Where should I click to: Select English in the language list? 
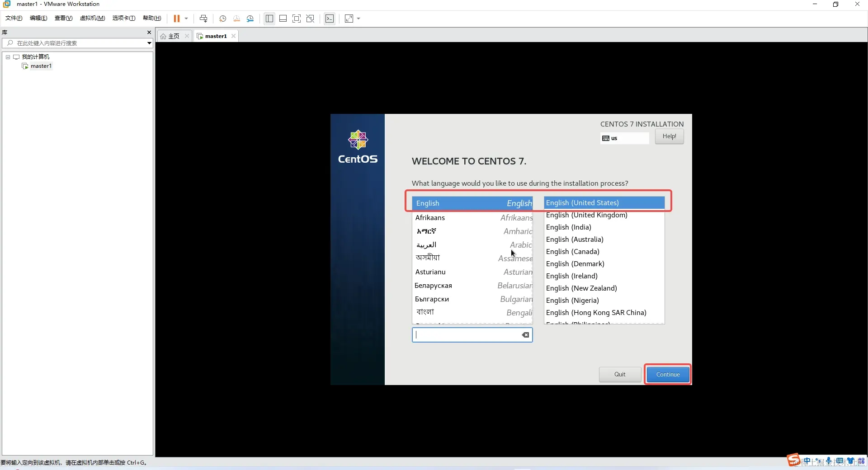(x=472, y=203)
